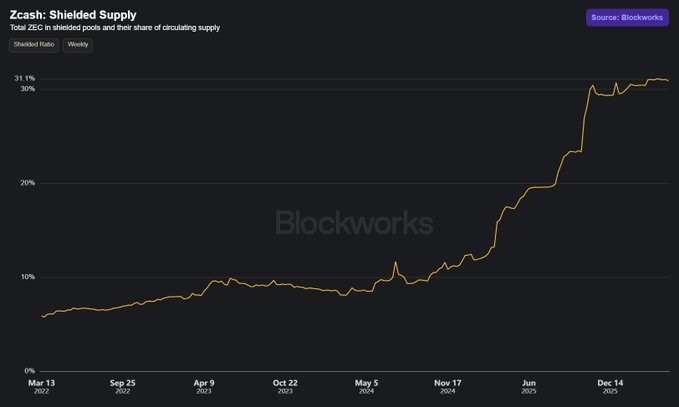This screenshot has width=679, height=407.
Task: Click the Zcash: Shielded Supply title
Action: click(x=73, y=15)
